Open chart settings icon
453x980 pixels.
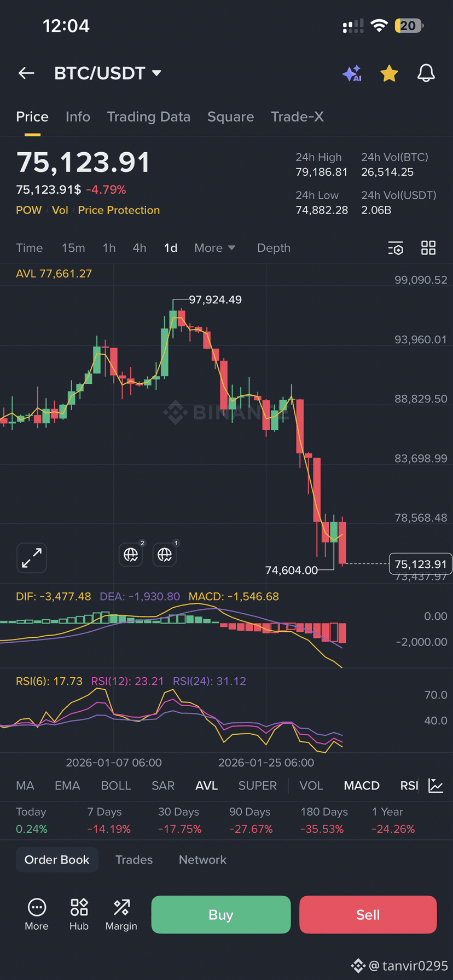point(396,248)
